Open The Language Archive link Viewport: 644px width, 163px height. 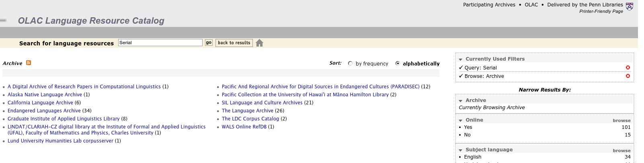coord(247,110)
